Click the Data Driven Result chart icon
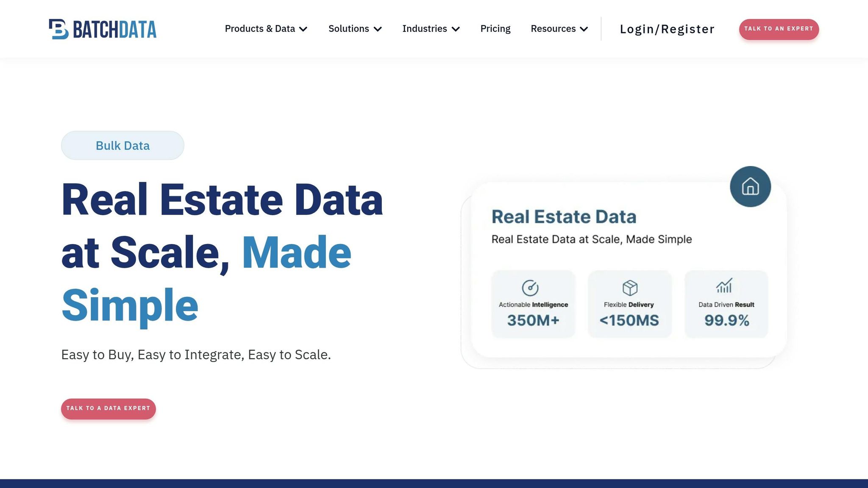The image size is (868, 488). (724, 286)
